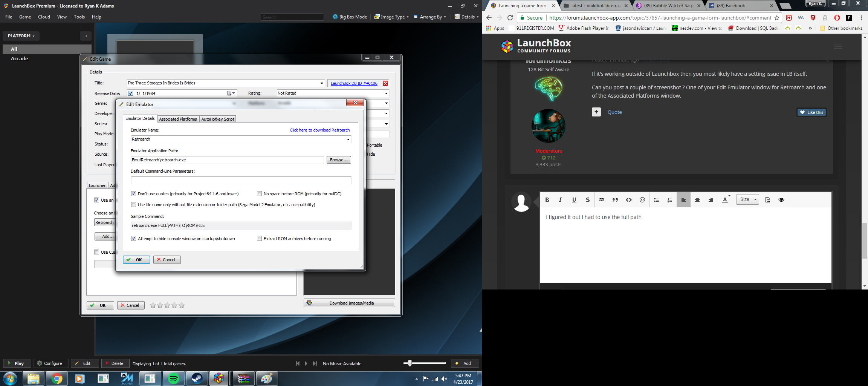Expand the Emulator Name dropdown

[348, 139]
